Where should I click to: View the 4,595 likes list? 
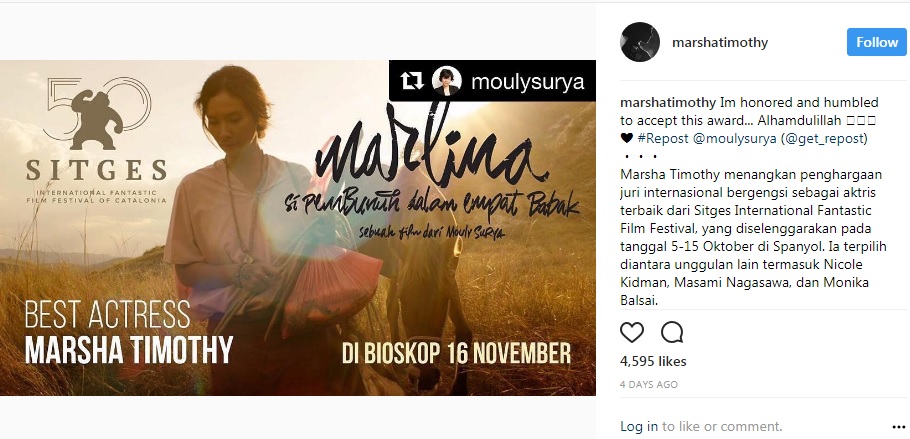coord(653,361)
